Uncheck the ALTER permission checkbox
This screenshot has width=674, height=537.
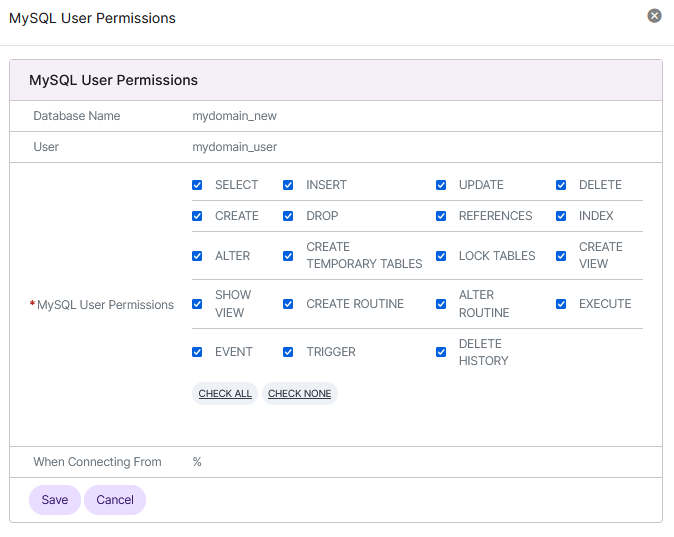(197, 256)
